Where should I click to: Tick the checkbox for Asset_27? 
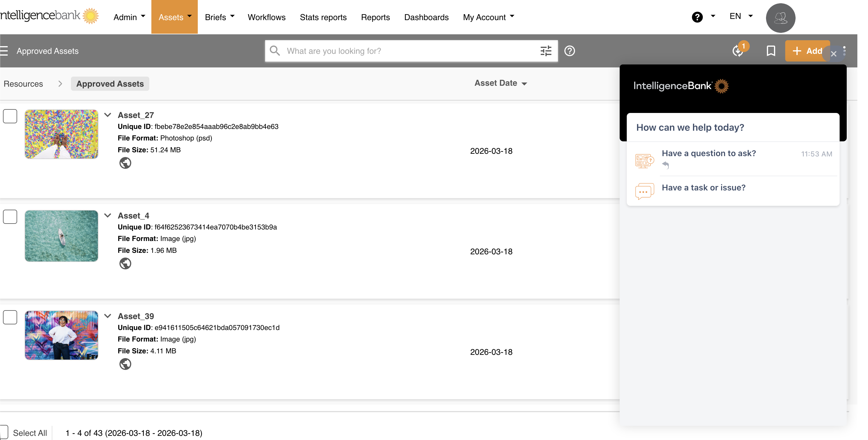10,116
